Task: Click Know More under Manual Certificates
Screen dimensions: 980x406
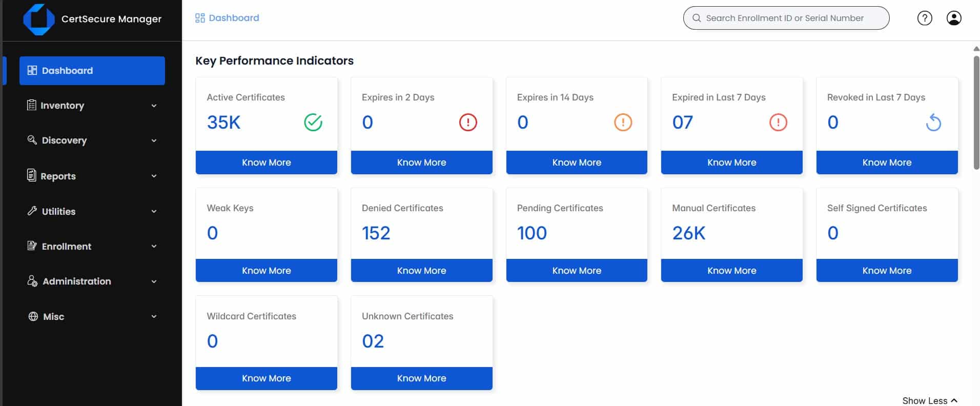Action: 731,271
